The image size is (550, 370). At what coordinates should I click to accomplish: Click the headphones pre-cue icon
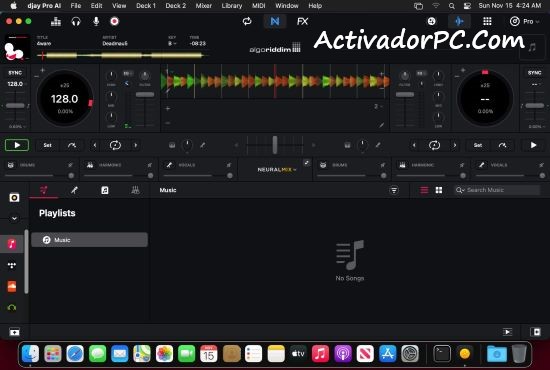[76, 22]
